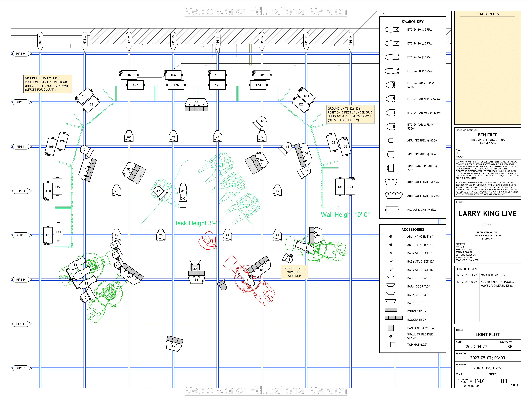Select the PIPE K label tag
The width and height of the screenshot is (532, 399).
[x=22, y=147]
